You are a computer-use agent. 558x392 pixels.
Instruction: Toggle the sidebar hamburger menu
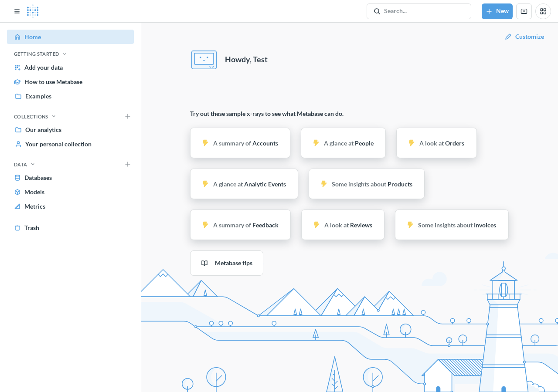click(17, 11)
